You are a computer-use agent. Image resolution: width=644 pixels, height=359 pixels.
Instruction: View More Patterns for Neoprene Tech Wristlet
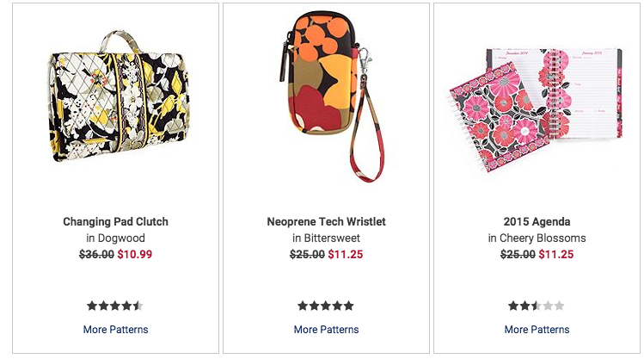click(x=326, y=330)
